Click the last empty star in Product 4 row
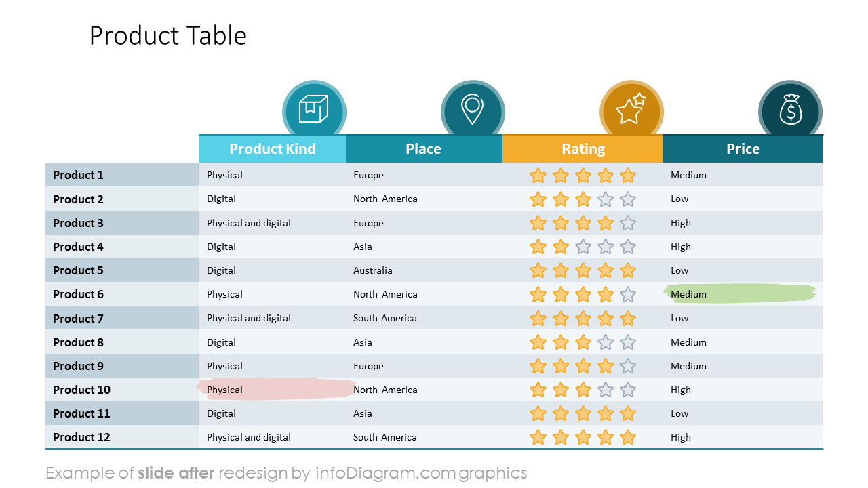The height and width of the screenshot is (488, 868). 628,247
